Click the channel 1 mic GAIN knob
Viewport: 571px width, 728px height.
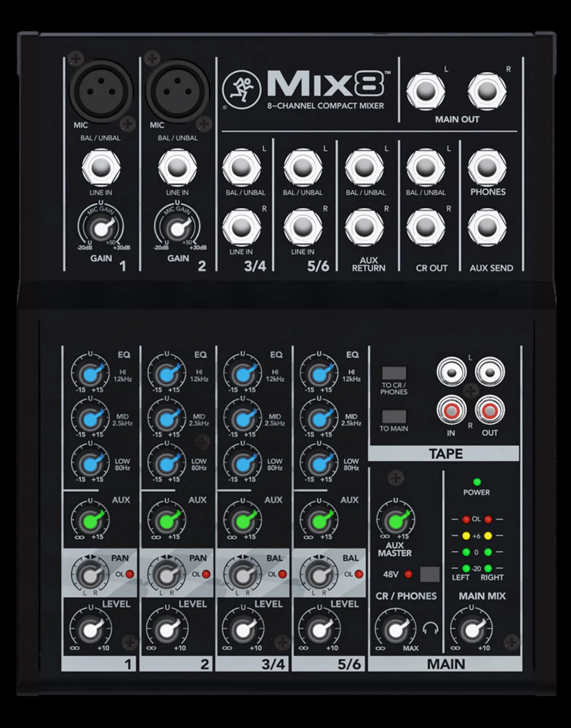pos(100,229)
